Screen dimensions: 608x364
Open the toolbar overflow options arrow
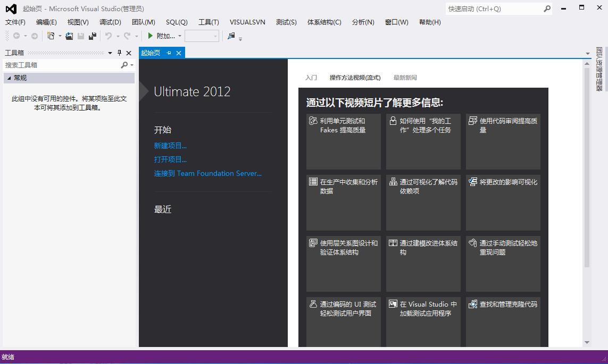(240, 39)
